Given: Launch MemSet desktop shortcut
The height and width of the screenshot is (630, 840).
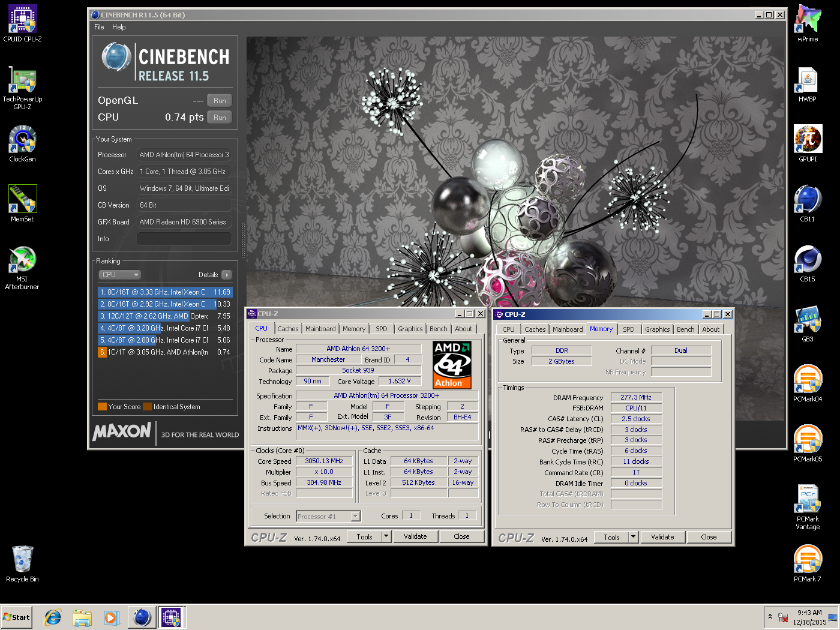Looking at the screenshot, I should 22,204.
